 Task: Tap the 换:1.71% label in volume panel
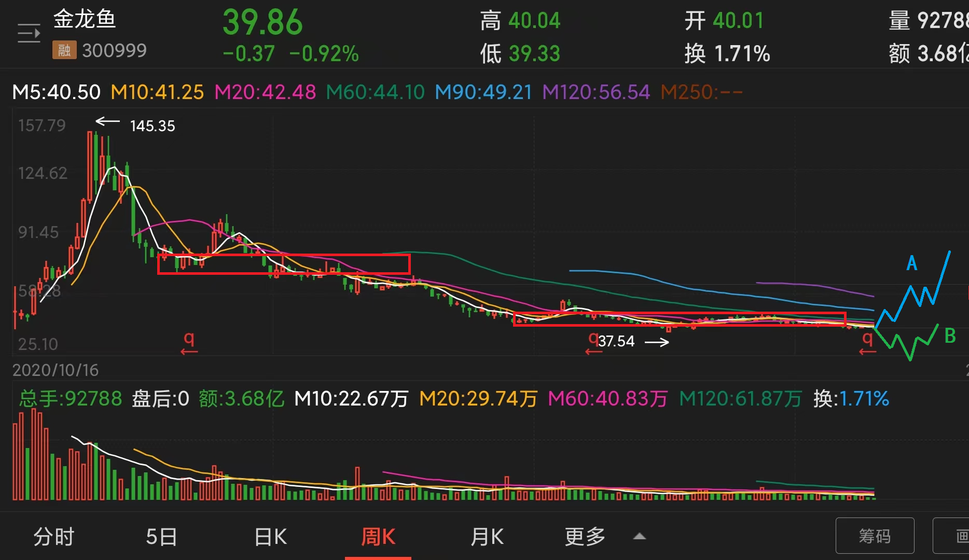coord(851,399)
